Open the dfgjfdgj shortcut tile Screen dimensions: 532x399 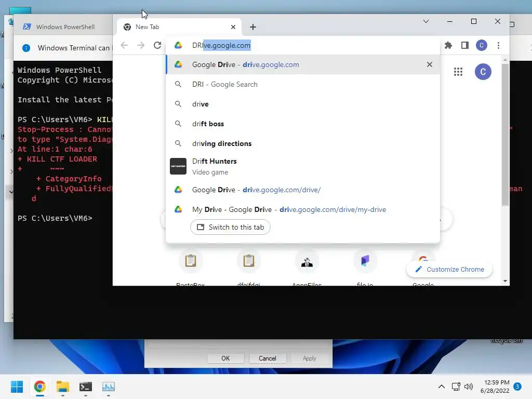(249, 268)
